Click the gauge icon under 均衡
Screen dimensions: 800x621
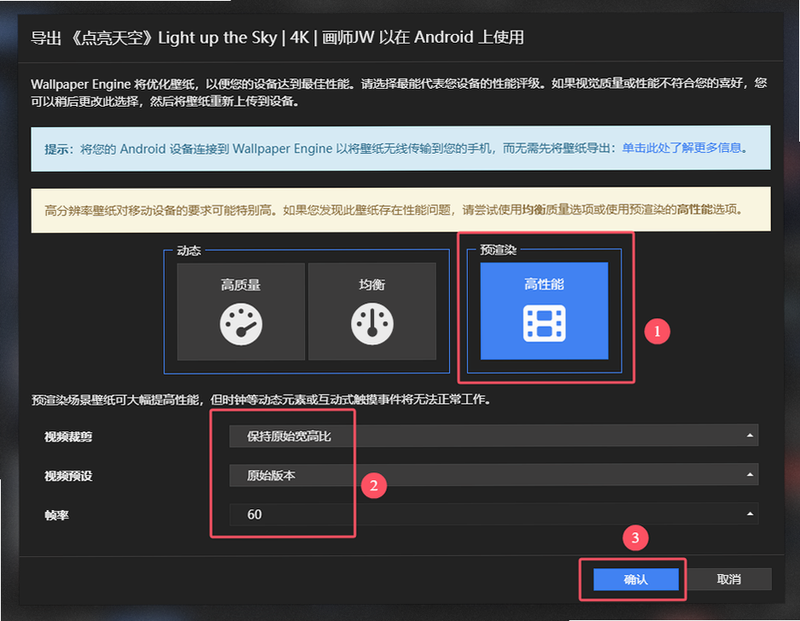pyautogui.click(x=372, y=324)
